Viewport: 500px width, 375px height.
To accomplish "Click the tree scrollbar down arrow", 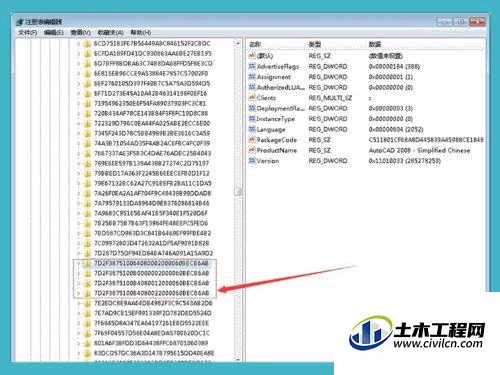I will coord(238,360).
